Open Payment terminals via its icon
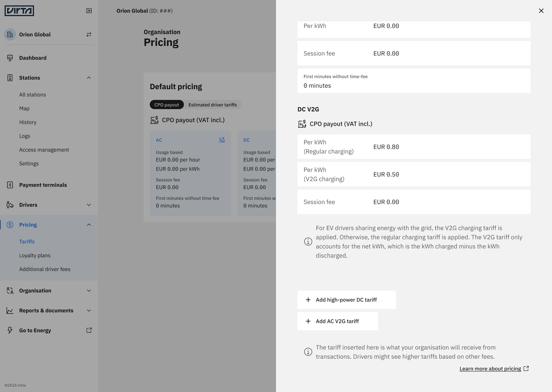The height and width of the screenshot is (392, 552). click(10, 185)
